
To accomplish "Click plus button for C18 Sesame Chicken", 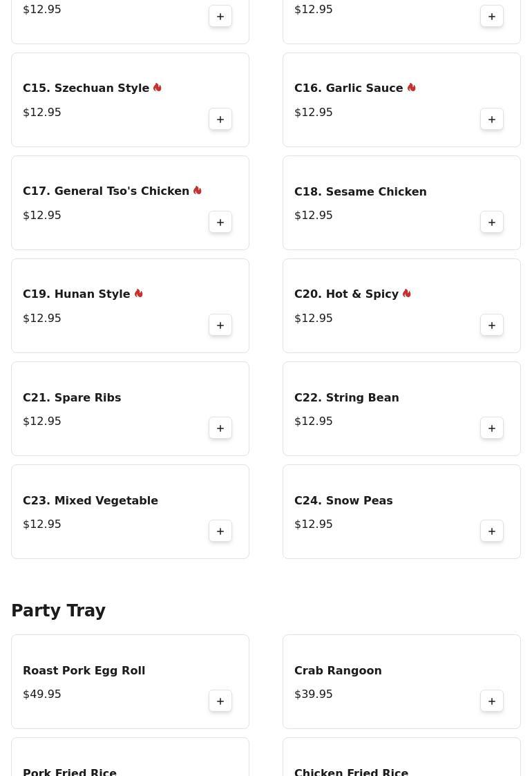I will click(492, 223).
